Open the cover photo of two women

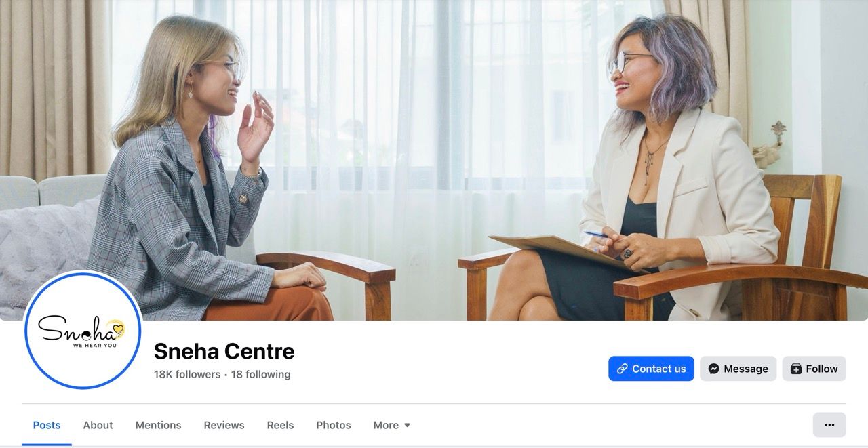pyautogui.click(x=434, y=160)
